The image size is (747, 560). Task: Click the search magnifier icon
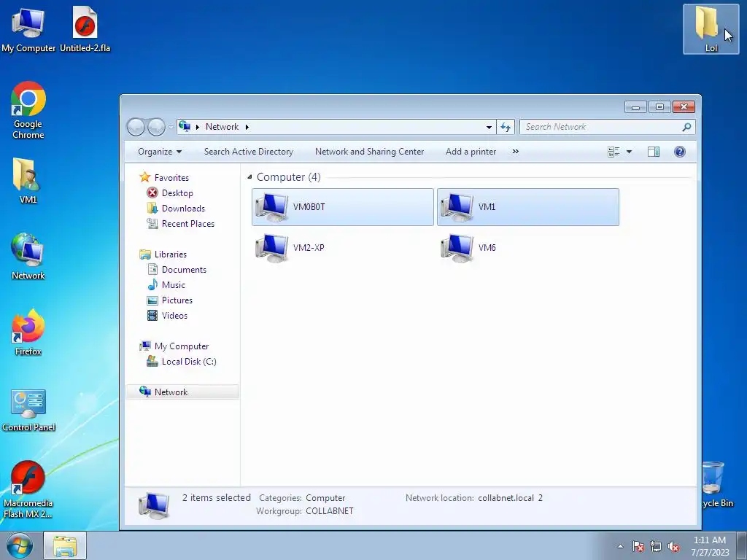point(686,127)
